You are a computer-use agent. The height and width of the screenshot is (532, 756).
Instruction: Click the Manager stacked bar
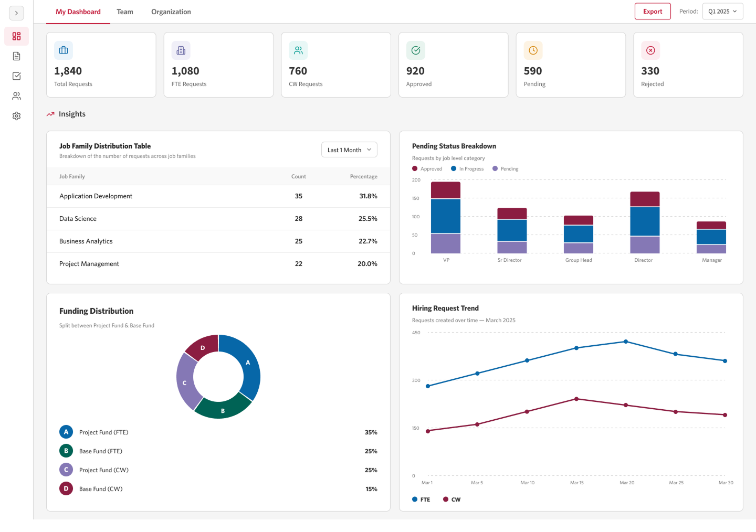711,237
